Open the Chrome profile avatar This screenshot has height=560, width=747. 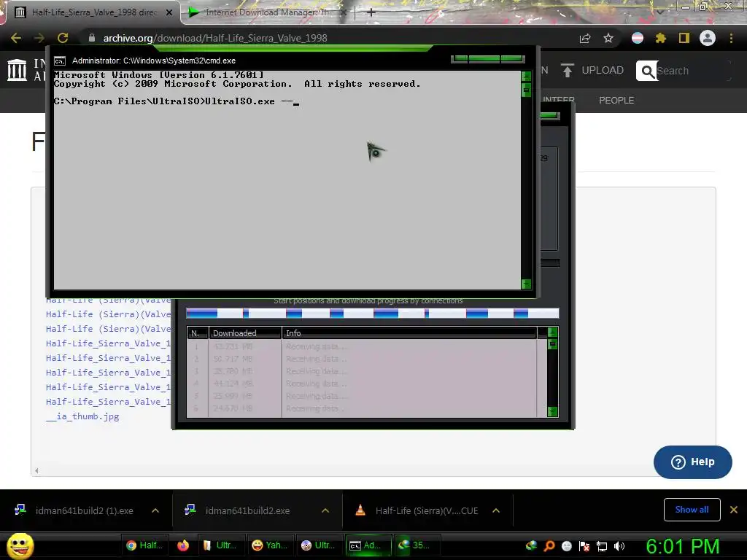pyautogui.click(x=708, y=38)
